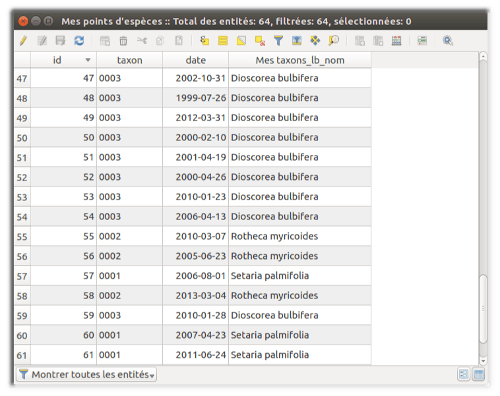
Task: Click date cell 2007-04-23
Action: pyautogui.click(x=195, y=335)
